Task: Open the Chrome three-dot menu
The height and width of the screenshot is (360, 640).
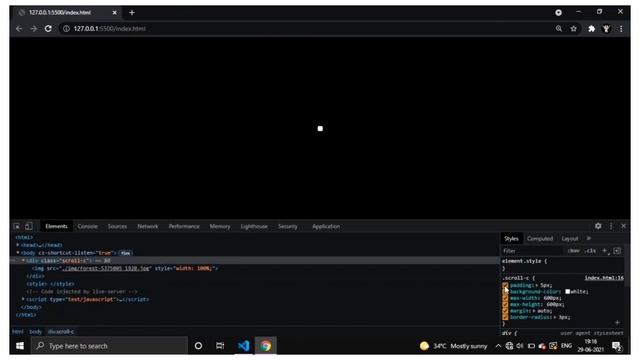Action: [621, 29]
